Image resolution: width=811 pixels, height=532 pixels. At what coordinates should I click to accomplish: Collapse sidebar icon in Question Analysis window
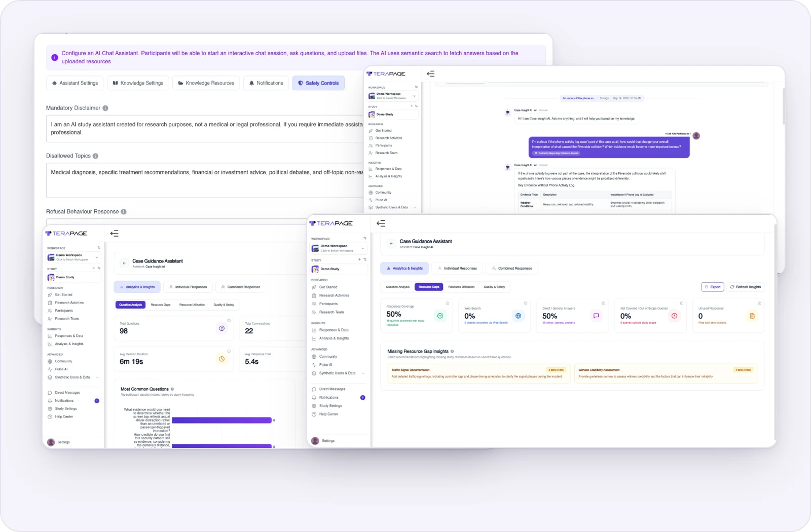[x=115, y=234]
